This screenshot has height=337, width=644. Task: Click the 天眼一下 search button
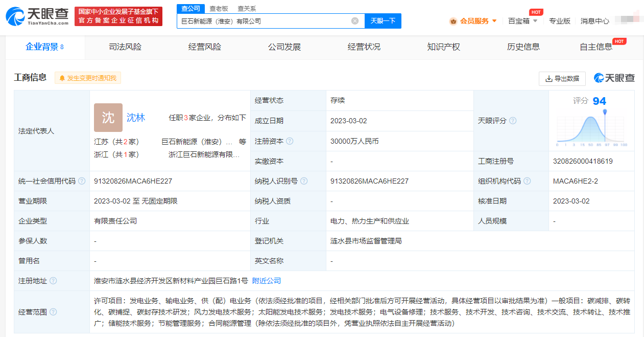383,21
